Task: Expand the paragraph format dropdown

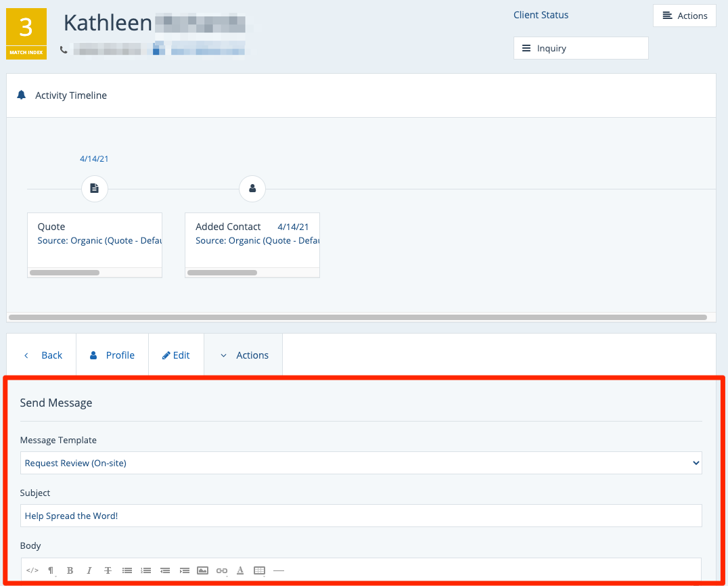Action: coord(51,570)
